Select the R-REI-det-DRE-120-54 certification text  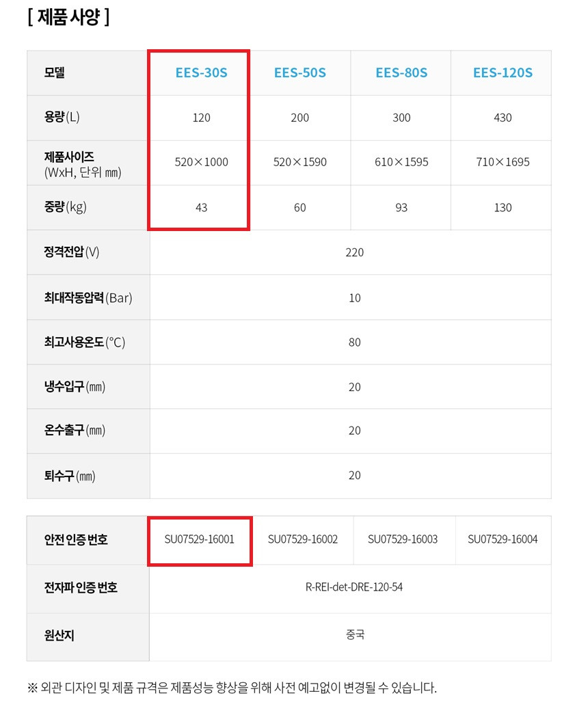[x=353, y=587]
